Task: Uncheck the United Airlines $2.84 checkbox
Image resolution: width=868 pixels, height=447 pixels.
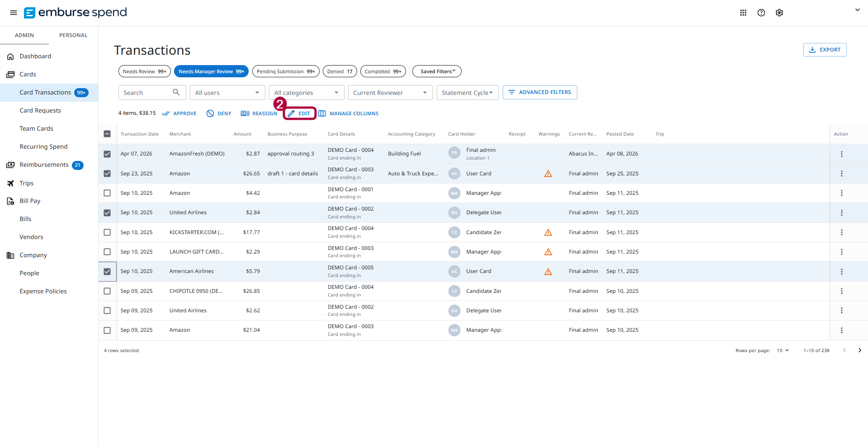Action: click(107, 213)
